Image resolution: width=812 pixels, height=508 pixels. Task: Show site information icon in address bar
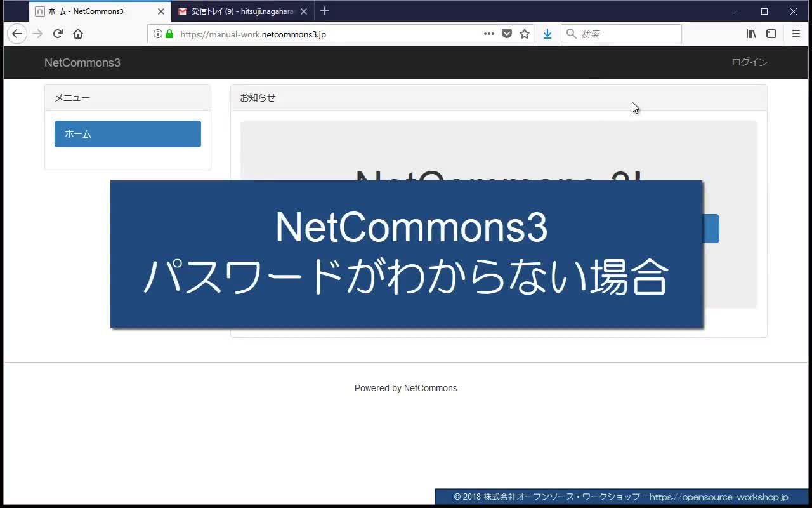[158, 34]
